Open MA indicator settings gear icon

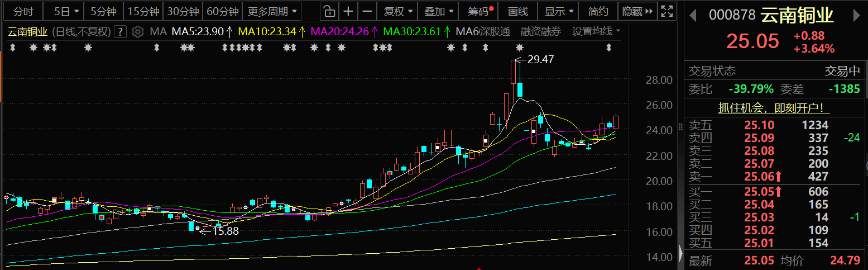[x=138, y=32]
